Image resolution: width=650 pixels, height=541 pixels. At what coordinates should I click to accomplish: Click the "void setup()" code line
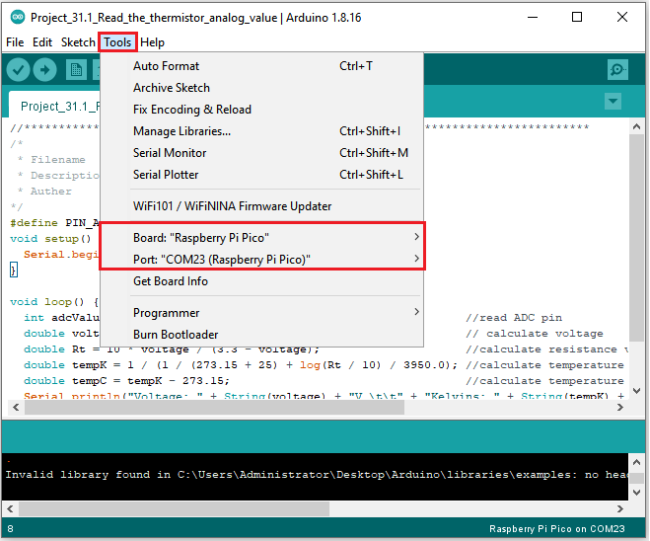[51, 239]
